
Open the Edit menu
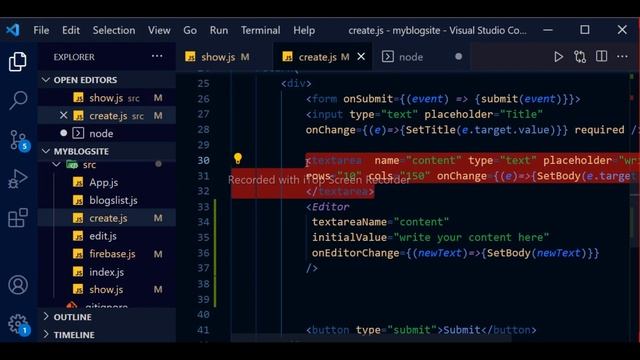click(71, 30)
